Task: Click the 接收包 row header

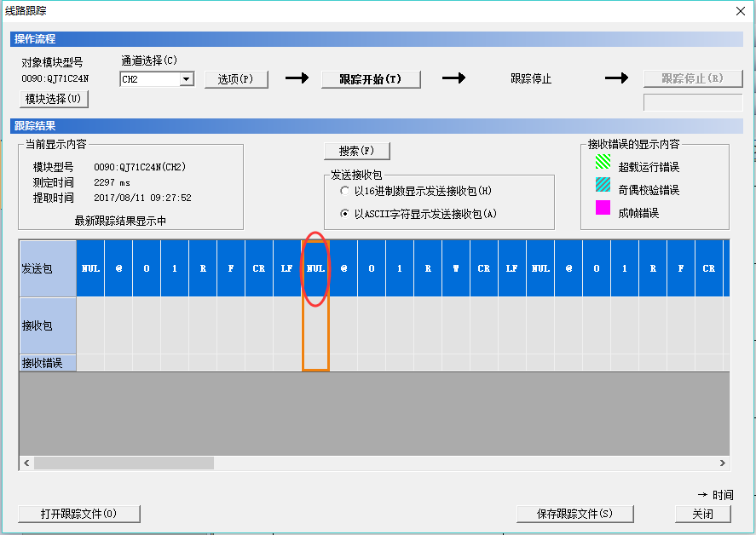Action: pos(48,325)
